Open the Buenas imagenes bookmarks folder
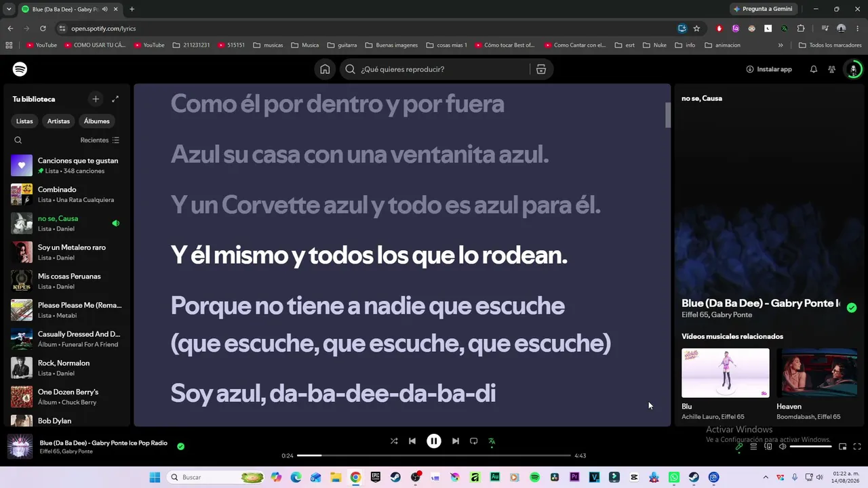868x488 pixels. [x=391, y=45]
